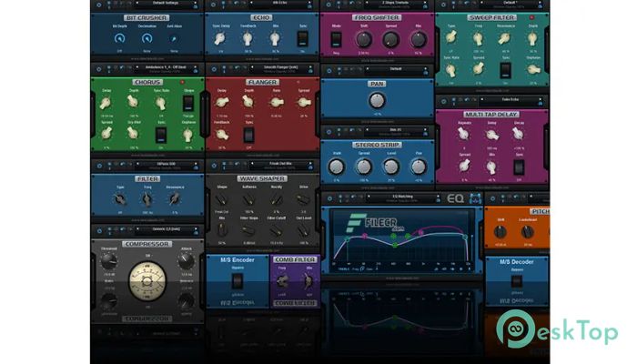Open the Flanger plugin settings gear icon
The height and width of the screenshot is (364, 637).
click(214, 68)
